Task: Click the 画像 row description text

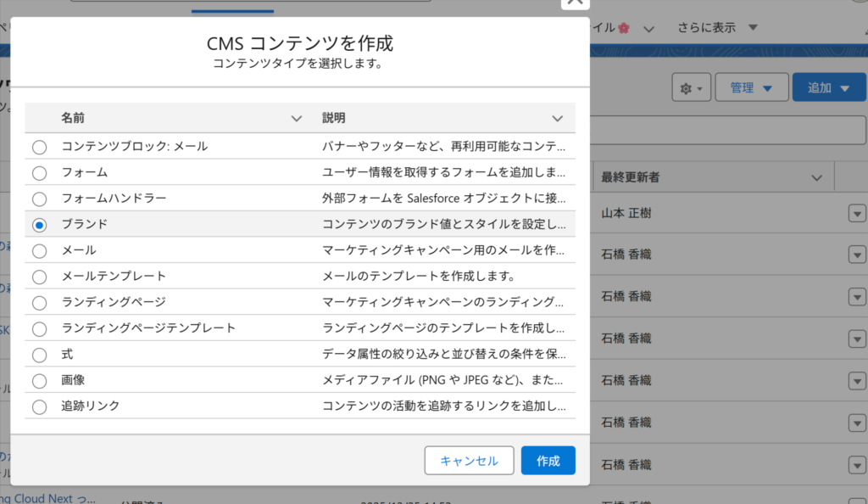Action: 442,380
